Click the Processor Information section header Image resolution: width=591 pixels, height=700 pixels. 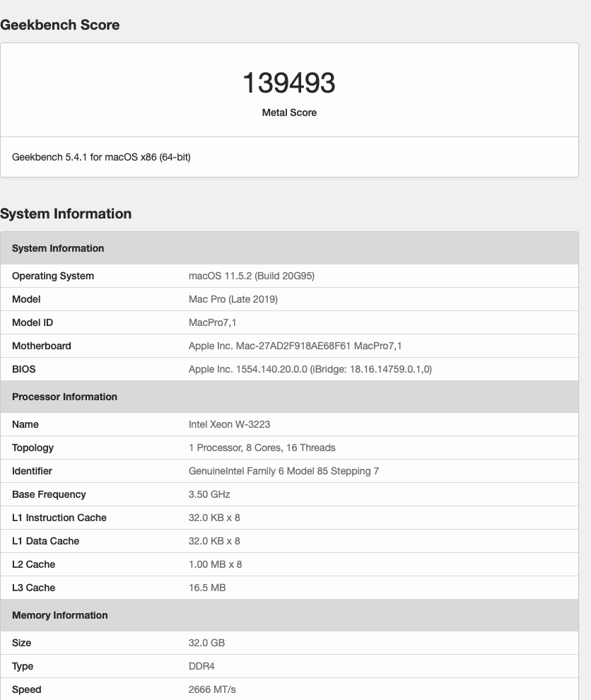[289, 397]
